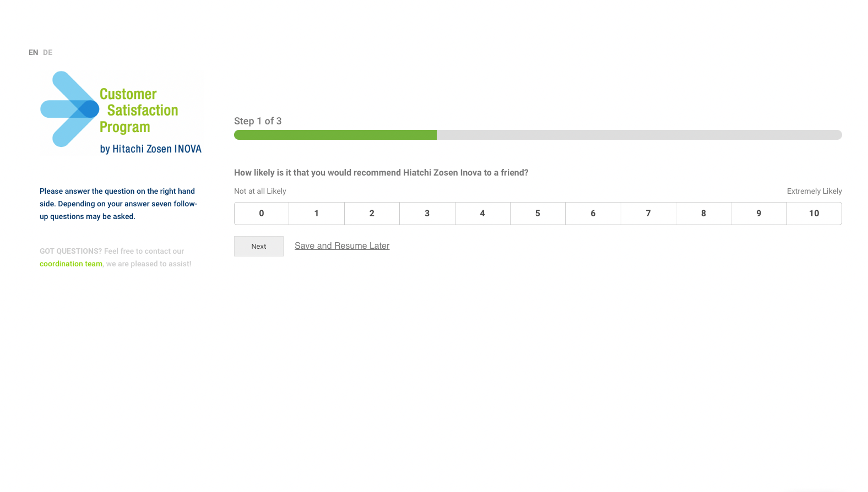Select rating 1 on the likelihood scale

317,214
